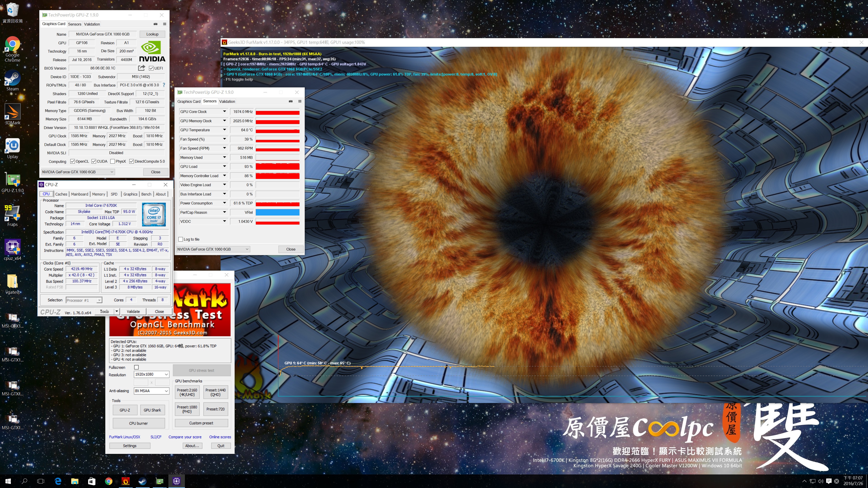Open the Windows Store taskbar icon
The width and height of the screenshot is (868, 488).
(x=92, y=481)
